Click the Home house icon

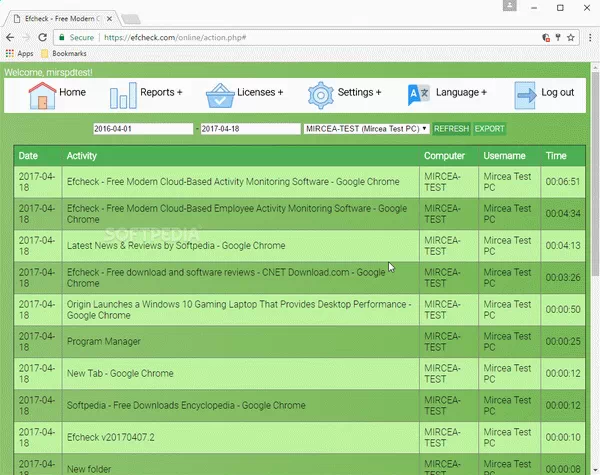[x=41, y=95]
